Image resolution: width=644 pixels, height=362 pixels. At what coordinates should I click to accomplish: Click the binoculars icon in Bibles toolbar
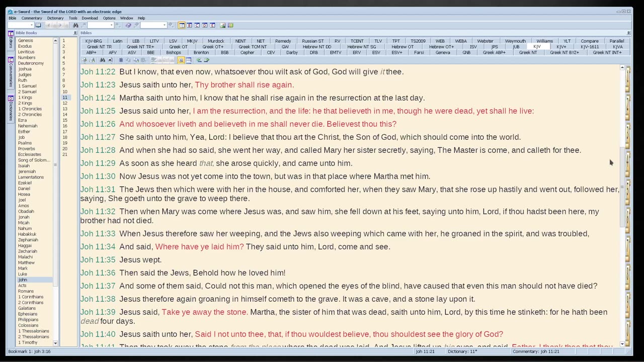[x=102, y=60]
